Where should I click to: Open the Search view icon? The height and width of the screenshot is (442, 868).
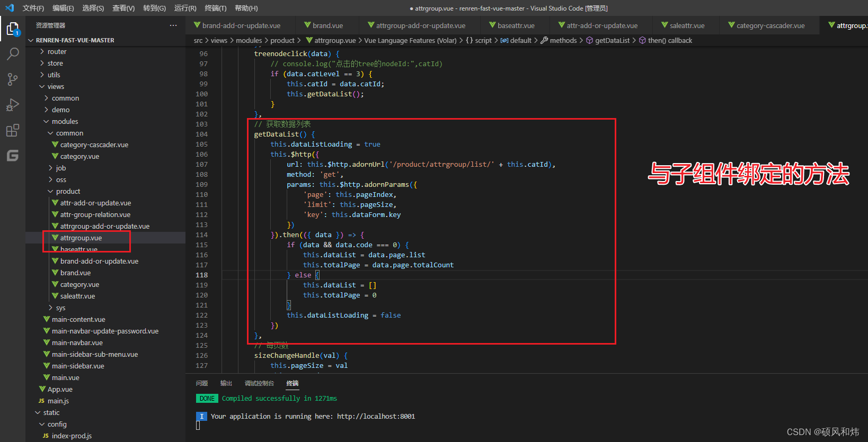tap(13, 54)
